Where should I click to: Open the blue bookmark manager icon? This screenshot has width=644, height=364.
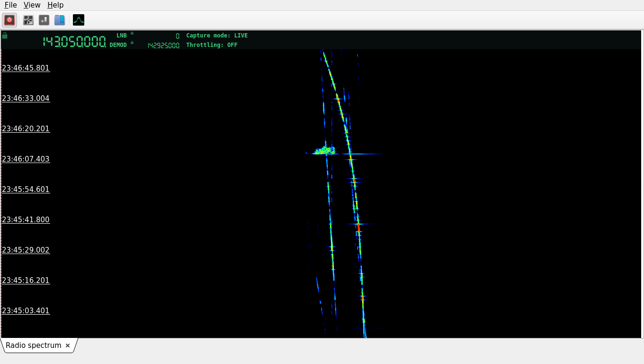(60, 20)
